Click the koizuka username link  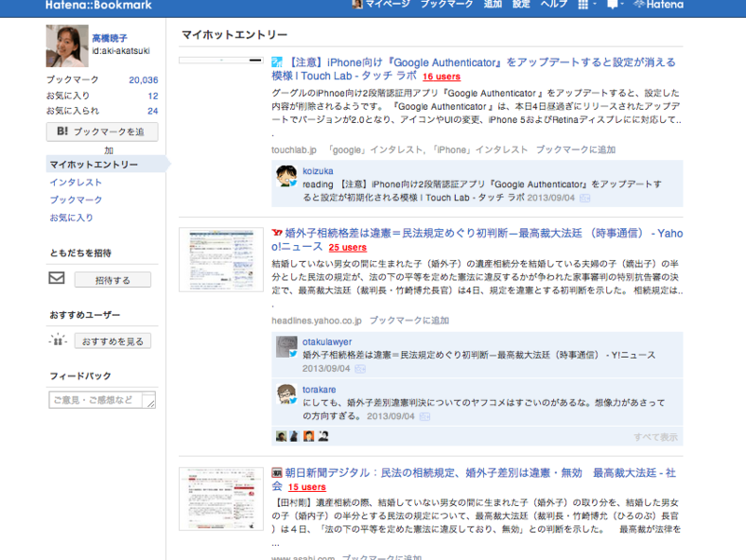(x=318, y=171)
